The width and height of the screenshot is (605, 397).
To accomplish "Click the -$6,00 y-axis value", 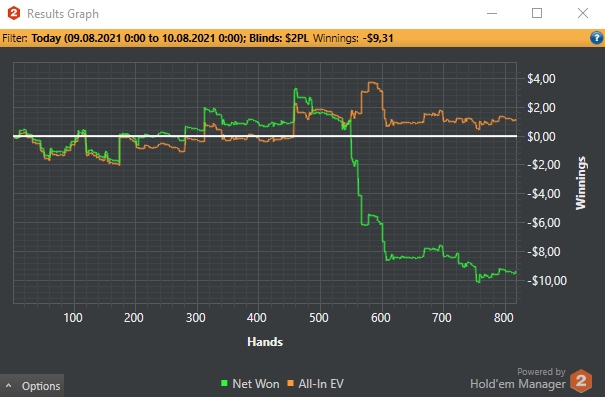I will (x=544, y=223).
